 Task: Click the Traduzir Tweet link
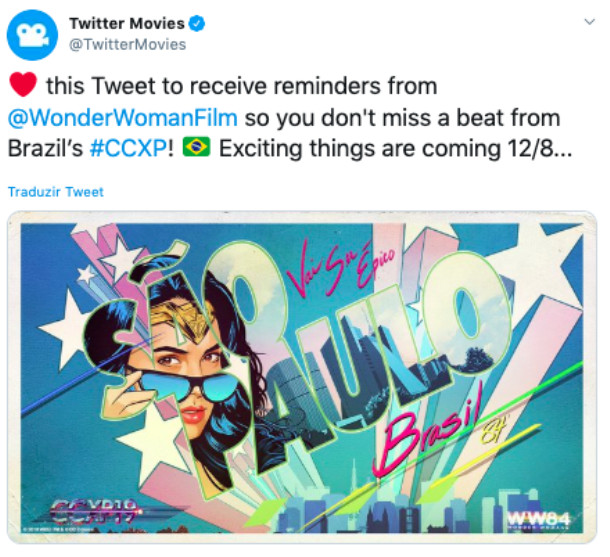56,192
